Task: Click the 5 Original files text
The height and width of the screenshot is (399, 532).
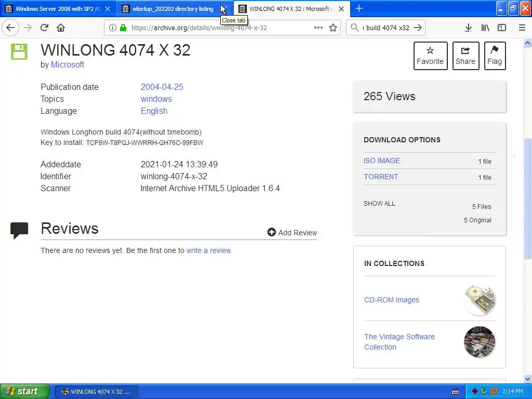Action: tap(477, 220)
